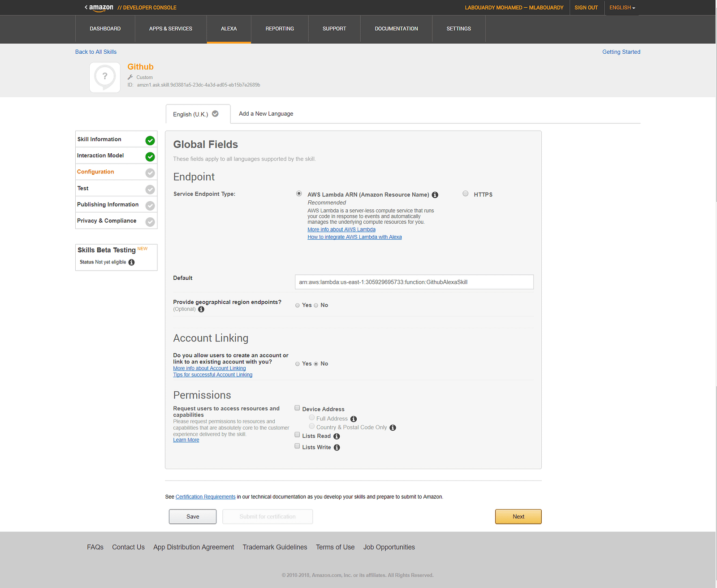Select No for account linking
Image resolution: width=717 pixels, height=588 pixels.
(x=316, y=364)
